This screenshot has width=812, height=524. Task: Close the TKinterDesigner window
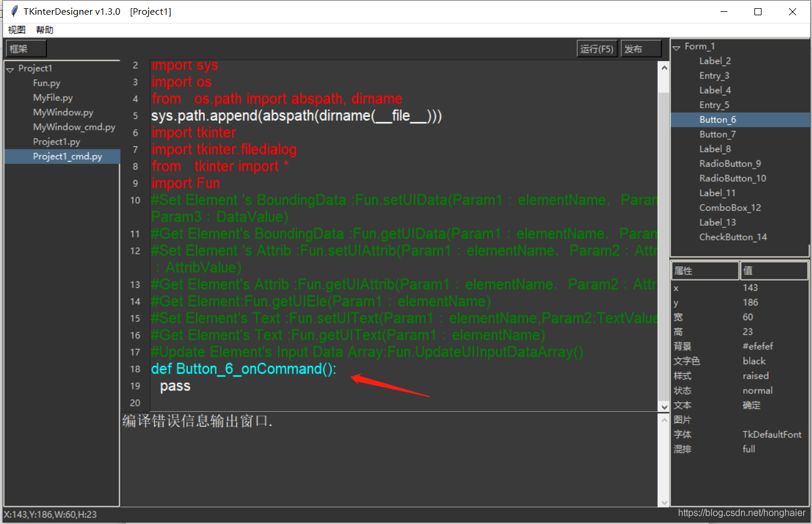click(793, 12)
